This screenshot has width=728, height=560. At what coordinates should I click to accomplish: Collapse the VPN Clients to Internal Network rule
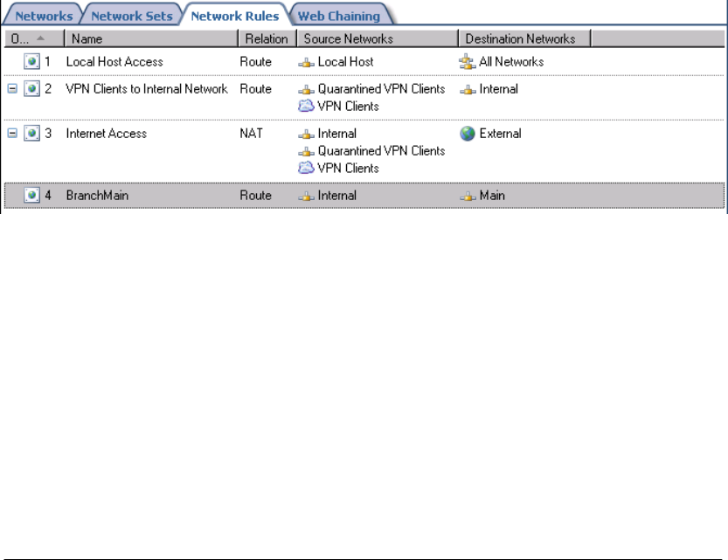[x=11, y=89]
